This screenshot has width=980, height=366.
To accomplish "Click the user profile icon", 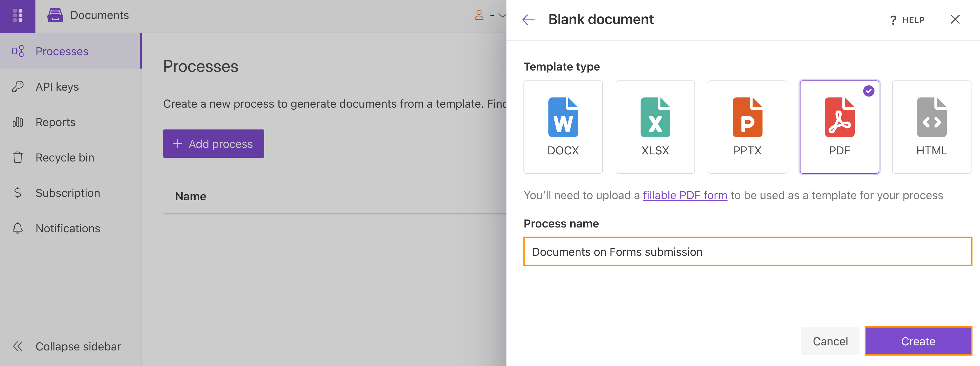I will pyautogui.click(x=479, y=15).
